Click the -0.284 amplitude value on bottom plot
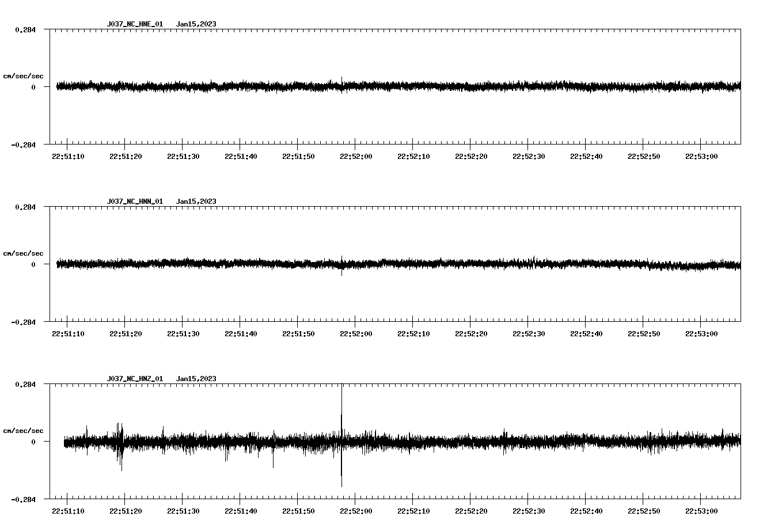Image resolution: width=782 pixels, height=532 pixels. point(22,499)
